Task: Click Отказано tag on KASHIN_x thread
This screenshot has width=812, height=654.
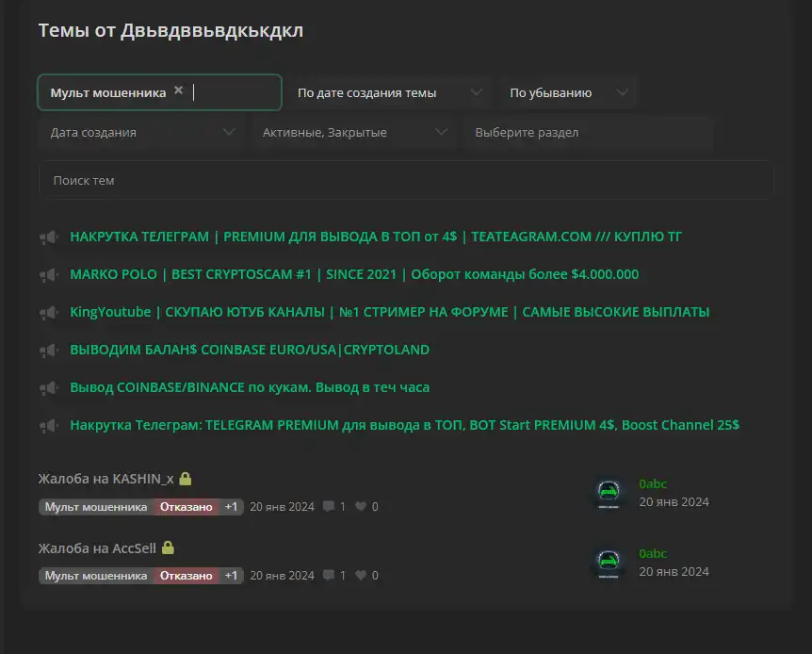Action: point(186,507)
